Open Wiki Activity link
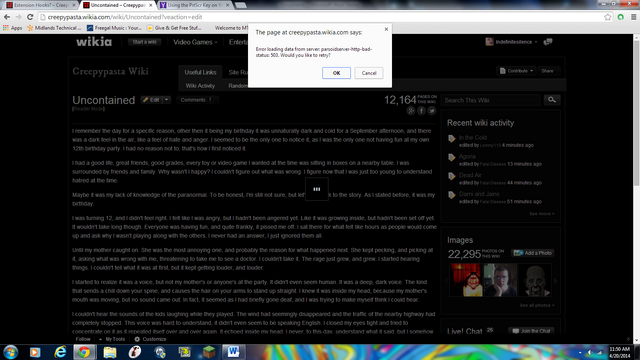This screenshot has width=640, height=360. pos(200,86)
